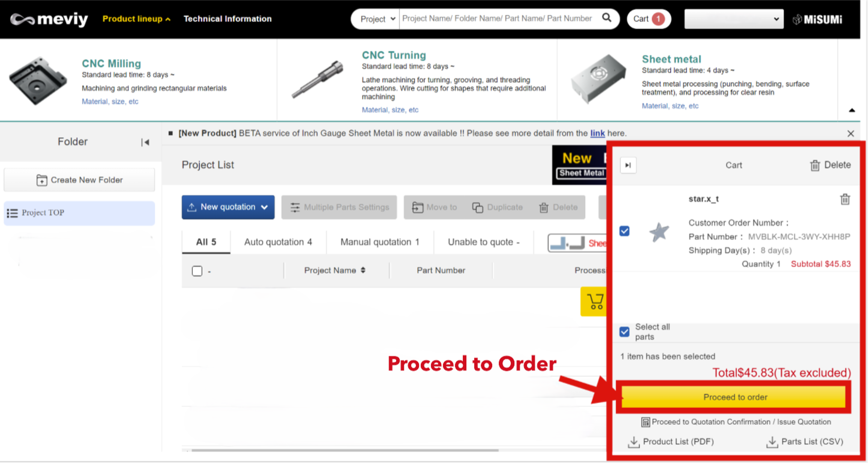Screen dimensions: 868x463
Task: Click the beta service announcement link
Action: (597, 133)
